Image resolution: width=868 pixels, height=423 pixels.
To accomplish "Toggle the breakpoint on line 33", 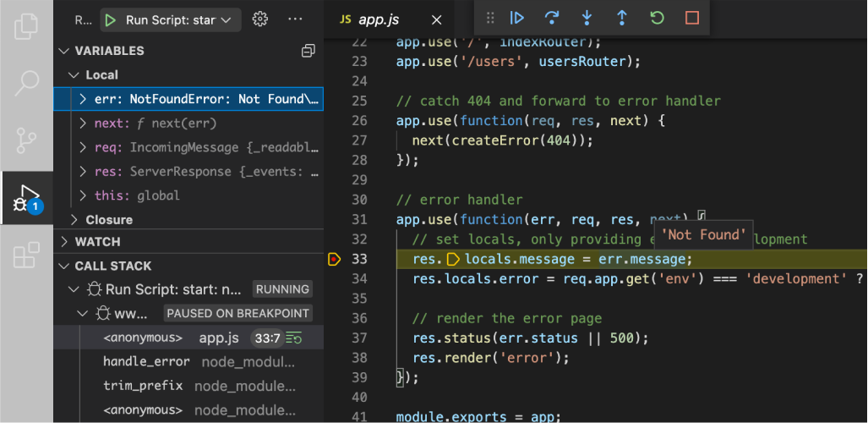I will [x=335, y=259].
